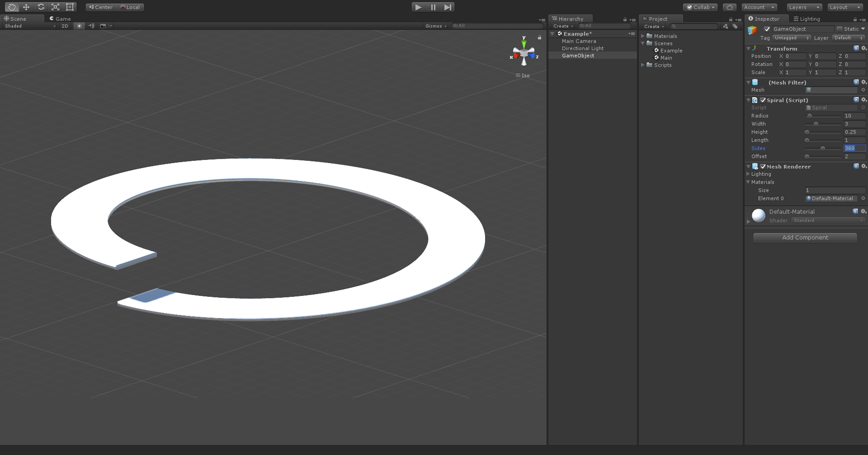Open Project Create menu
The image size is (868, 455).
tap(654, 26)
